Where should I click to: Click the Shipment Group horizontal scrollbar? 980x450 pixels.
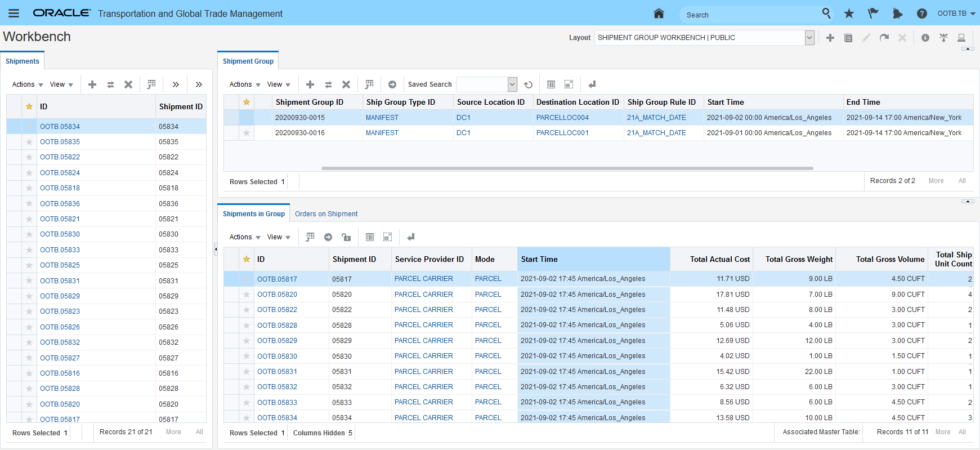[567, 168]
